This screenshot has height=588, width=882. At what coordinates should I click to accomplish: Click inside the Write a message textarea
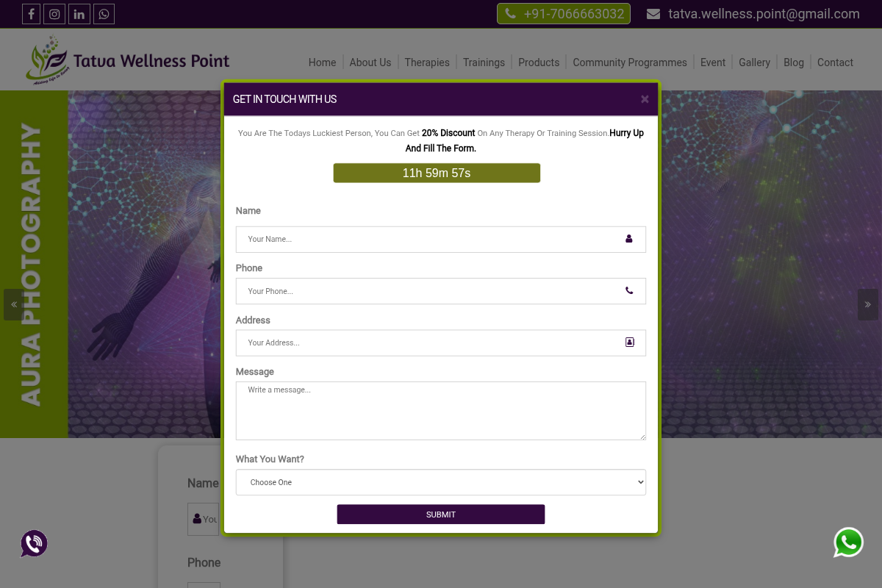pyautogui.click(x=441, y=410)
